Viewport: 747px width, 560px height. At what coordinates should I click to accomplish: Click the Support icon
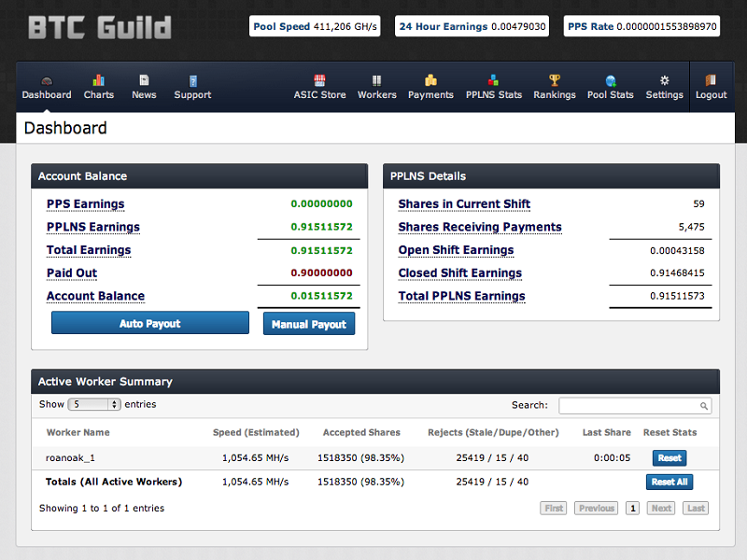tap(192, 81)
